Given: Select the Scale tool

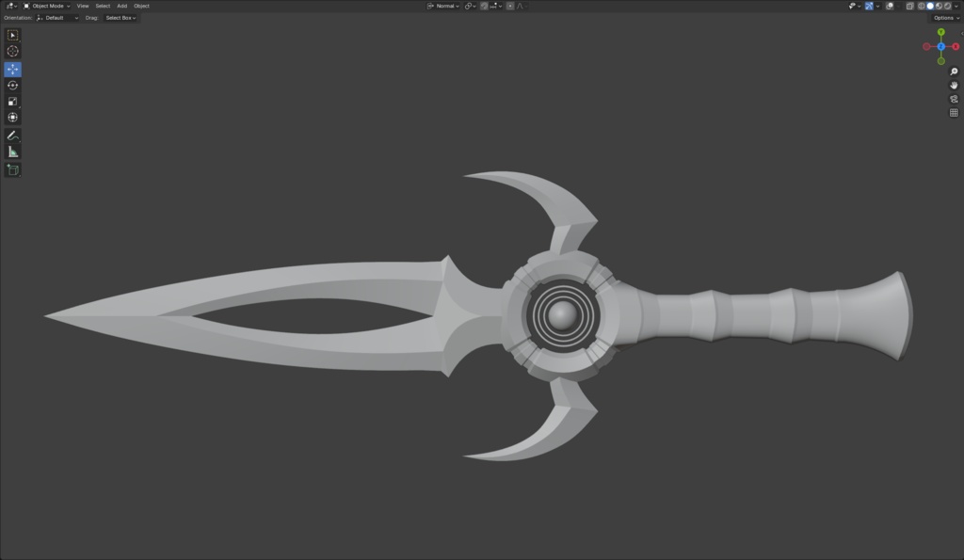Looking at the screenshot, I should [12, 101].
